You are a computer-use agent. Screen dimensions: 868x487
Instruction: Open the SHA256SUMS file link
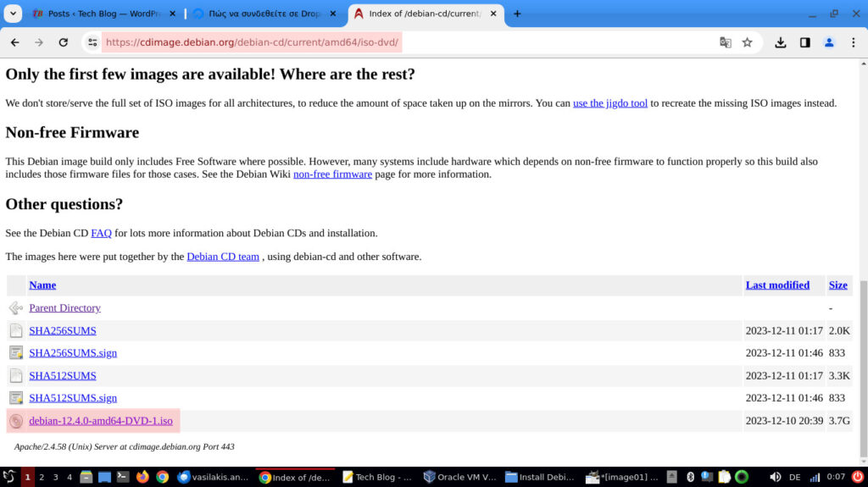tap(63, 330)
